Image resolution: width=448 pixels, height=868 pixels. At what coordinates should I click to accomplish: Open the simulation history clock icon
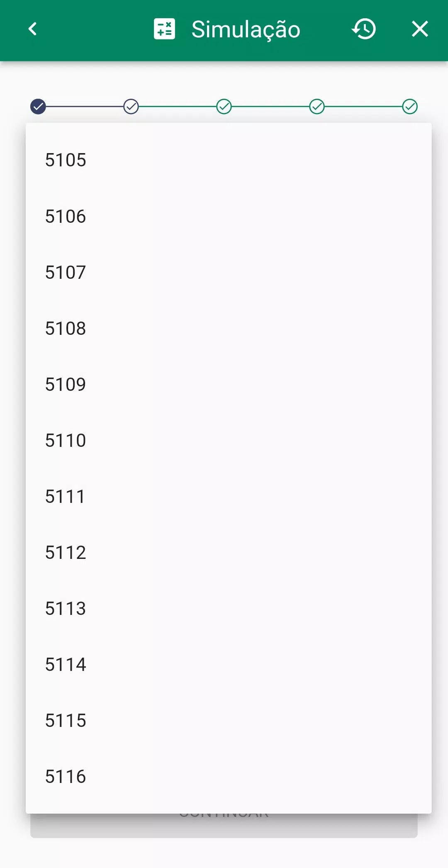click(364, 29)
